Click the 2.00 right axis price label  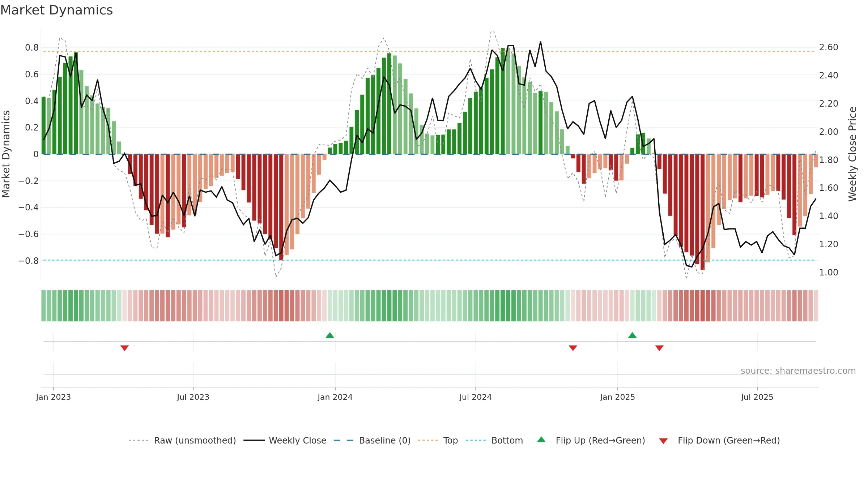(x=829, y=132)
